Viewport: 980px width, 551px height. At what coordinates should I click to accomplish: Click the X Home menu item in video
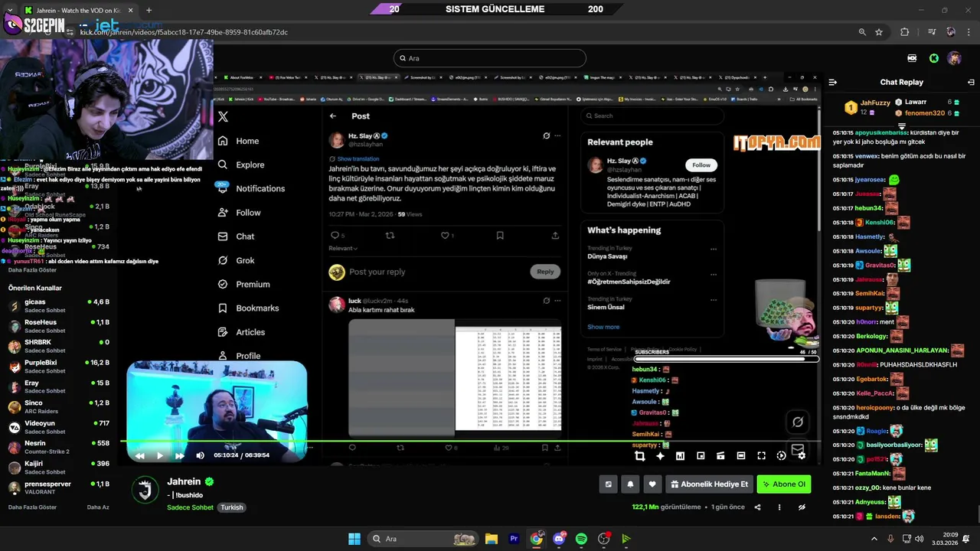coord(239,141)
